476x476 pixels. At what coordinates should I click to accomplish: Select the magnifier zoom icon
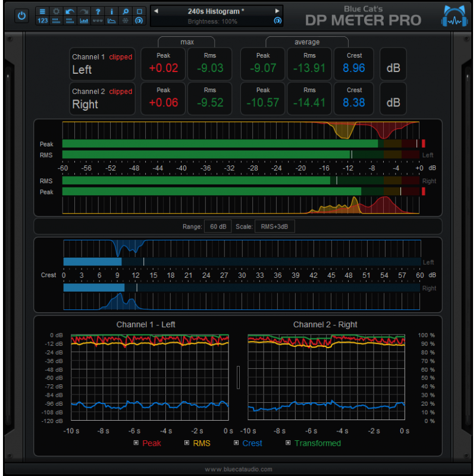(126, 11)
